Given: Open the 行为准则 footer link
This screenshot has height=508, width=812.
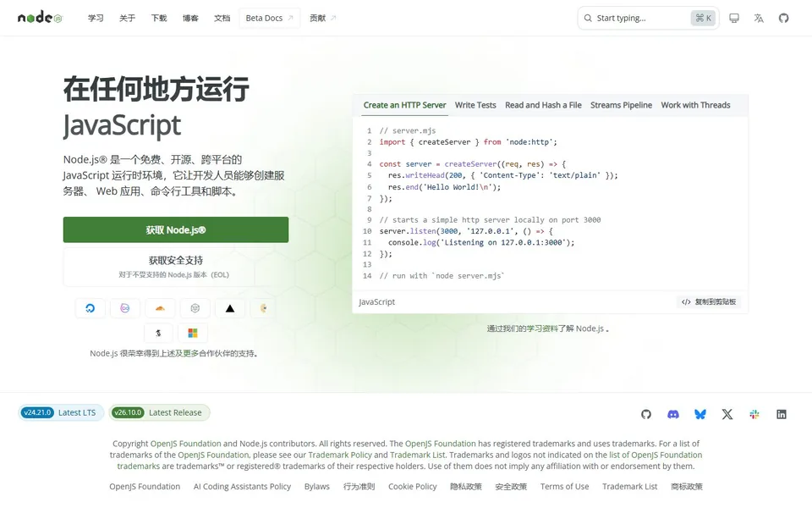Looking at the screenshot, I should click(359, 486).
